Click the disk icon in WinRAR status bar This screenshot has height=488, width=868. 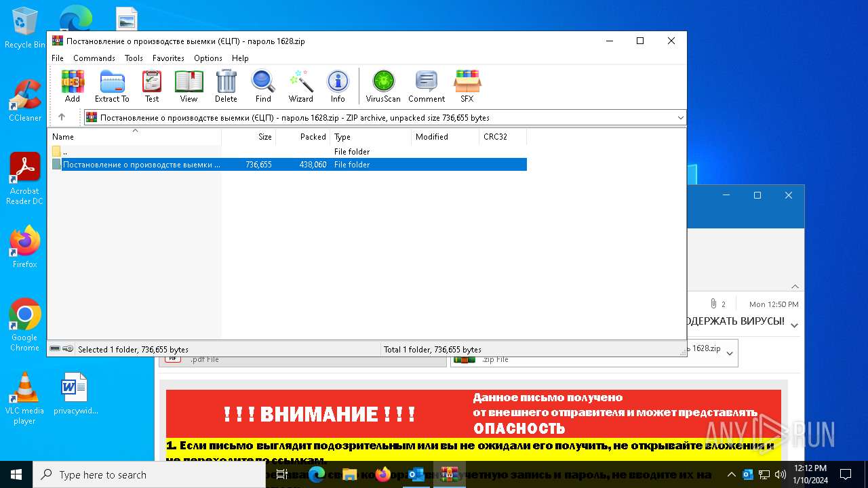55,349
